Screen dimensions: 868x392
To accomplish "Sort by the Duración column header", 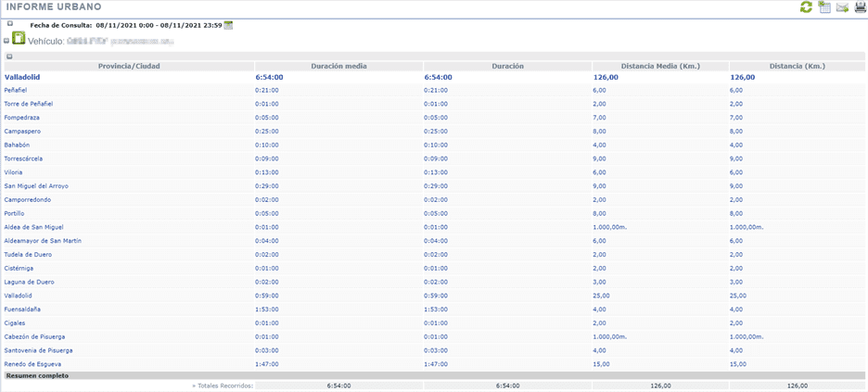I will [x=507, y=66].
